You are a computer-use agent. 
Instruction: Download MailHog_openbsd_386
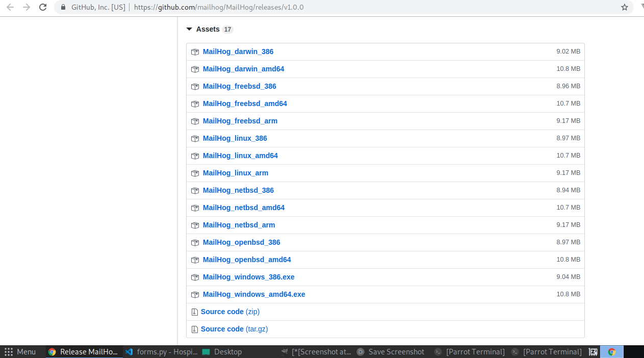(x=242, y=242)
